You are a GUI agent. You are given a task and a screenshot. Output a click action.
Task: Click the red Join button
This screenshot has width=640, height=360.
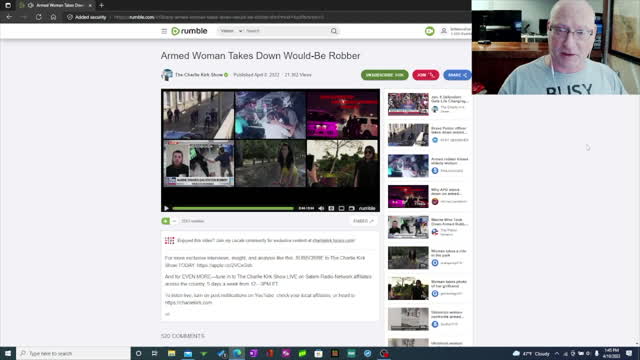click(x=425, y=75)
